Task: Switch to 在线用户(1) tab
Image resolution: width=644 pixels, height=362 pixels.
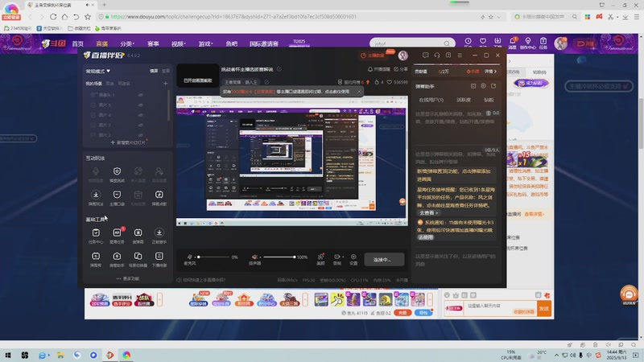Action: 431,100
